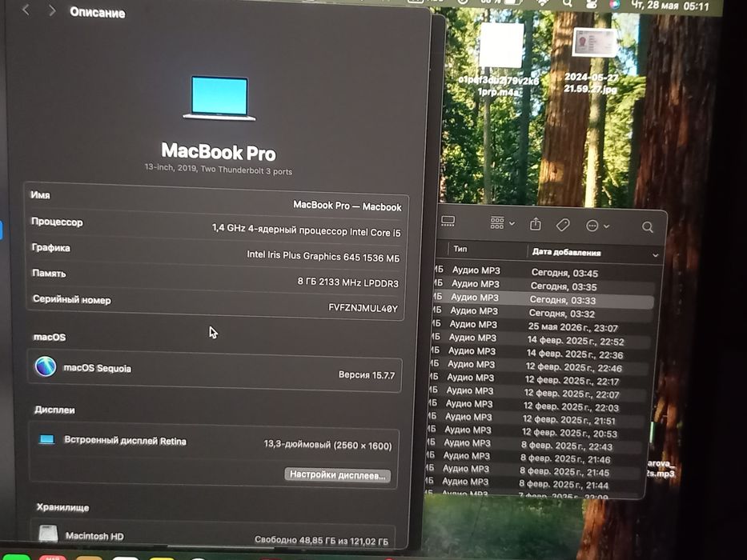Screen dimensions: 747x560
Task: Click the Память row showing 8 ГБ LPDDR3
Action: tap(215, 278)
